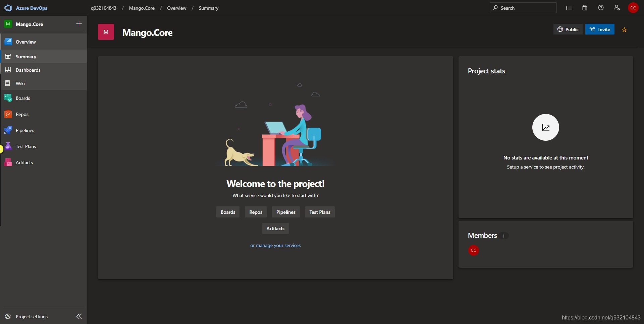Click the search magnifier icon
The height and width of the screenshot is (324, 644).
tap(495, 8)
